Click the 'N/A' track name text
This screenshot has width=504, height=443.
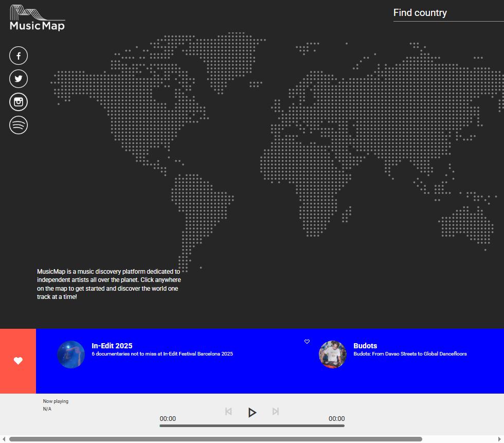point(47,409)
